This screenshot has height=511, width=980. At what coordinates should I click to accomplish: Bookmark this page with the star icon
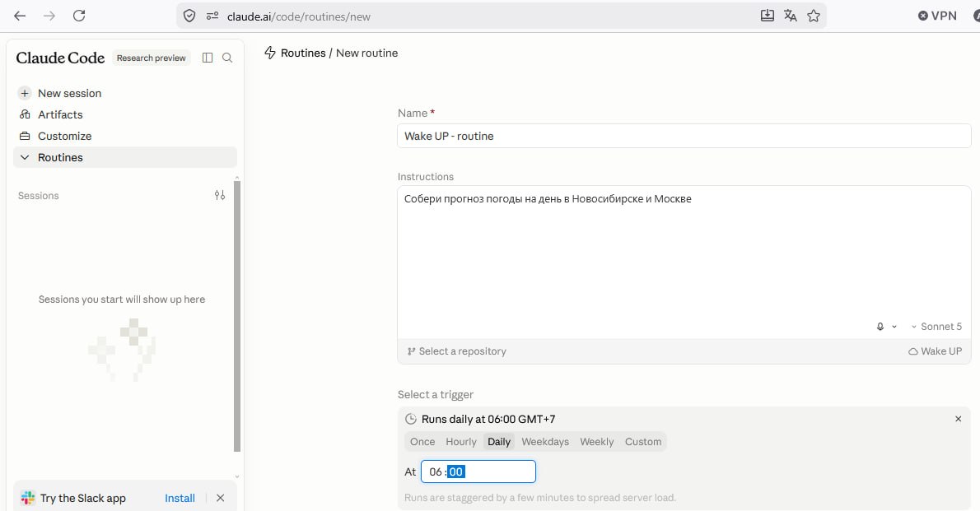[x=814, y=16]
